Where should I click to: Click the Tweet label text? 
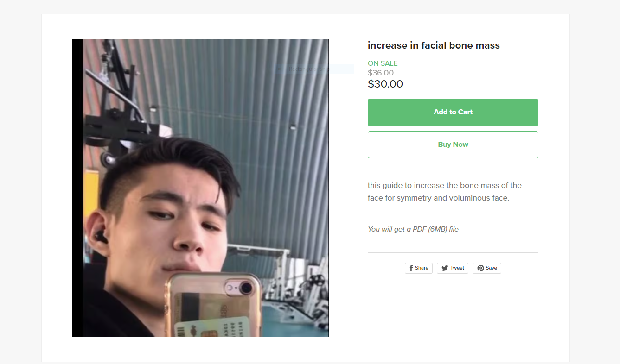coord(457,268)
